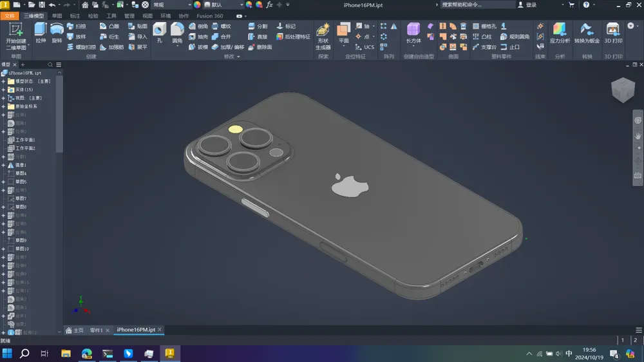
Task: Select the Combine (合并) tool
Action: tap(222, 37)
